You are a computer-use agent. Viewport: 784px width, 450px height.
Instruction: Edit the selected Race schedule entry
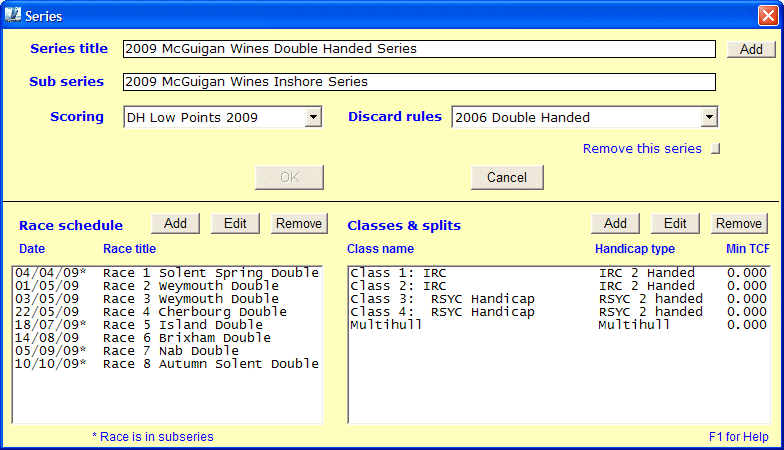pyautogui.click(x=236, y=224)
